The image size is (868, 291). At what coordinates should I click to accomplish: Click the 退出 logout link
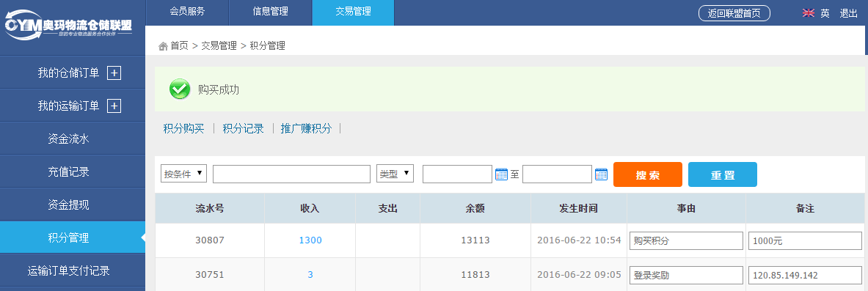(x=849, y=13)
